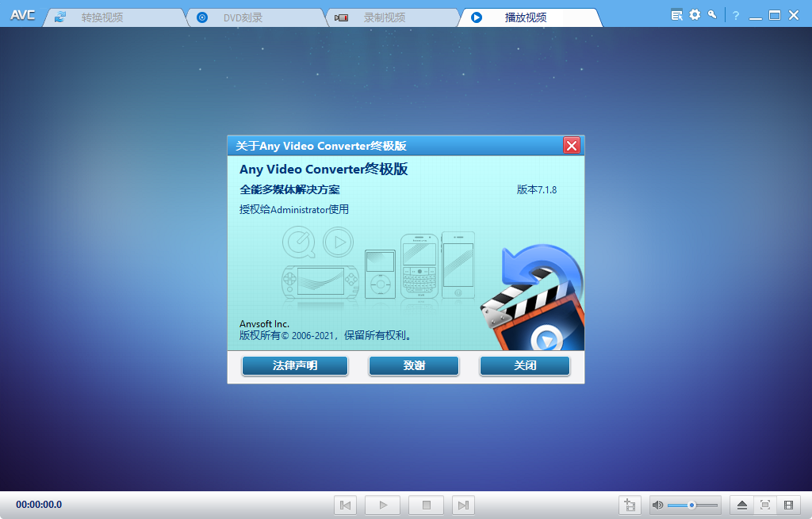Click the dialog title 关于Any Video Converter终极版

point(321,146)
